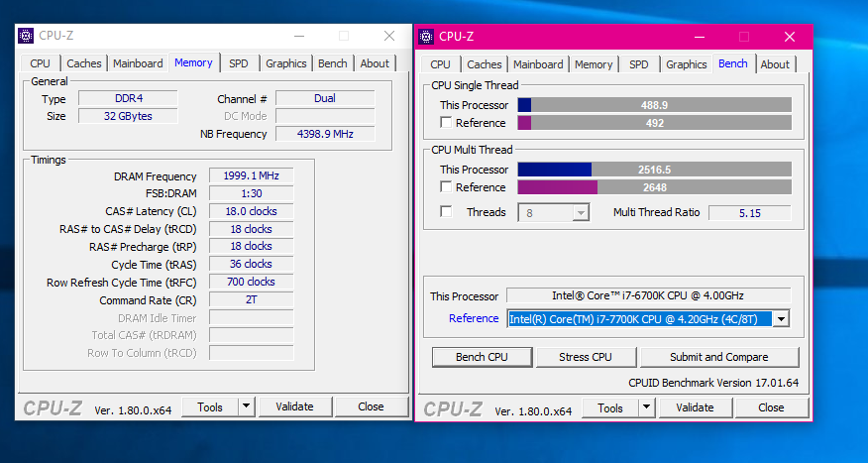Click CPU-Z app icon in left window title bar
The image size is (868, 463).
[26, 36]
